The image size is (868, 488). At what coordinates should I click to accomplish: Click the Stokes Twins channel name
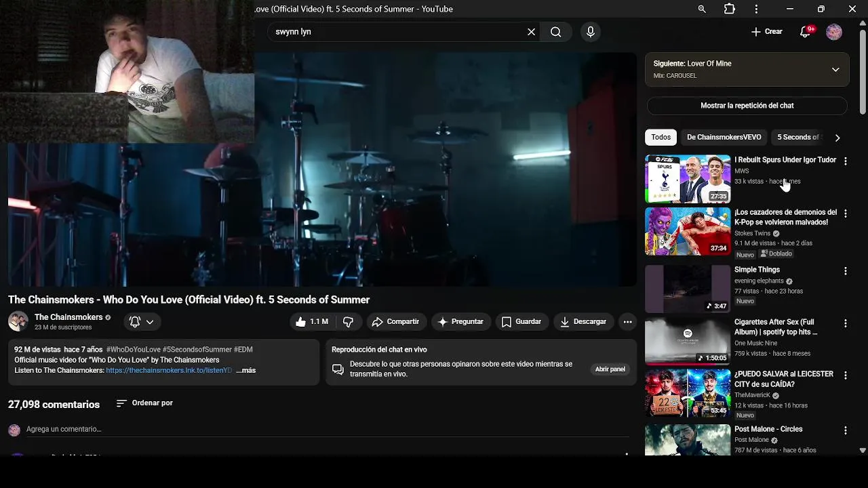[x=753, y=233]
